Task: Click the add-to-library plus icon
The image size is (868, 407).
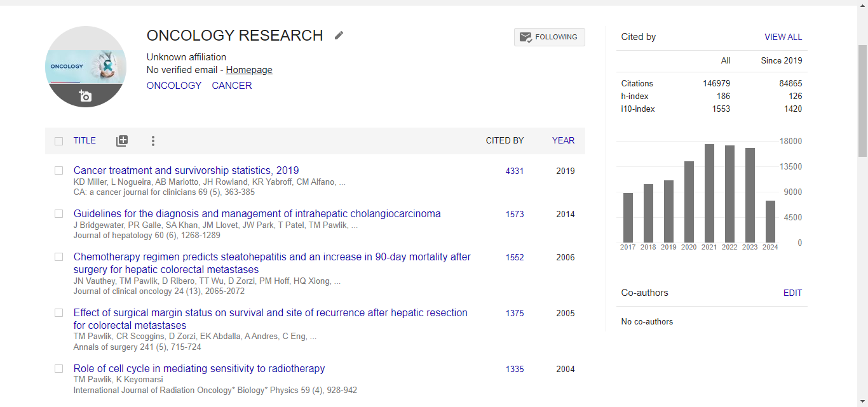Action: [122, 141]
